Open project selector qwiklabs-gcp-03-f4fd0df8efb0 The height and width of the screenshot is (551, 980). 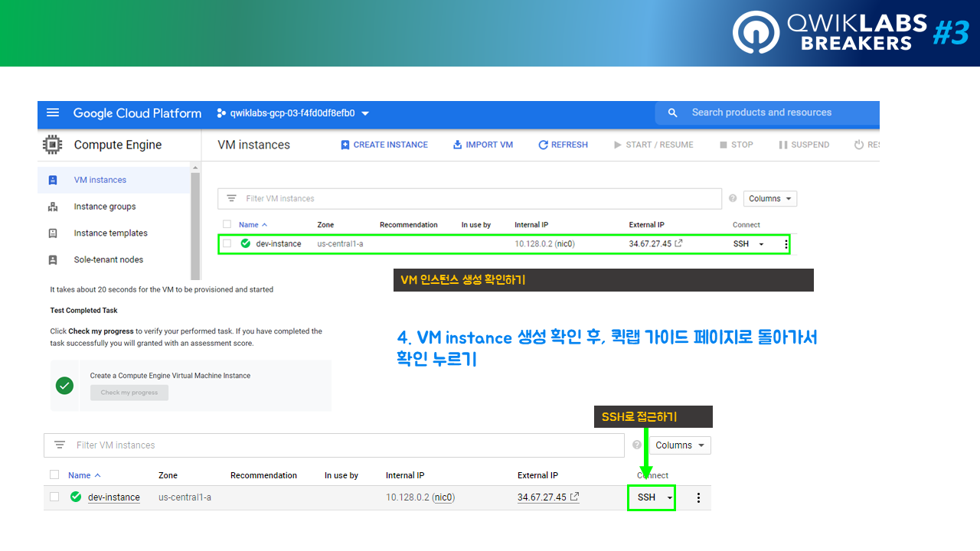293,113
